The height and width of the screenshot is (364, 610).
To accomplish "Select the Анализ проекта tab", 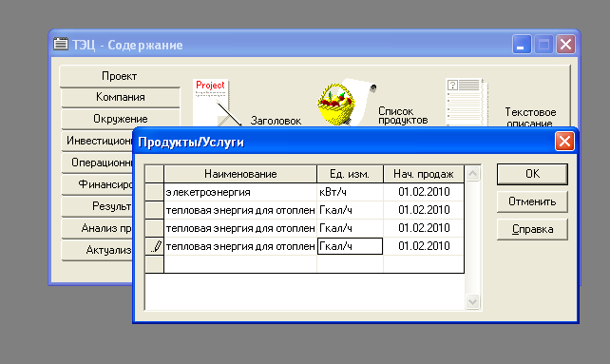I will (97, 228).
